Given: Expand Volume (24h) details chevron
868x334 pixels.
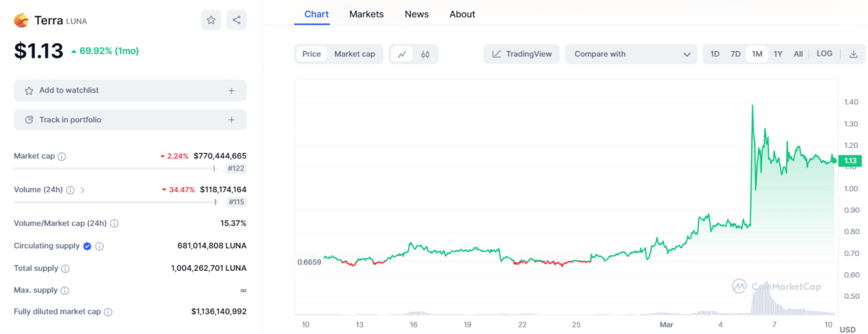Looking at the screenshot, I should tap(83, 190).
